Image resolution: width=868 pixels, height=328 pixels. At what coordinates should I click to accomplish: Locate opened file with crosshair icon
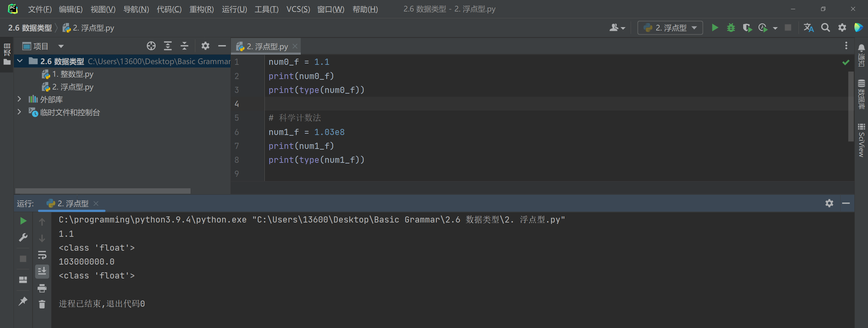(151, 46)
